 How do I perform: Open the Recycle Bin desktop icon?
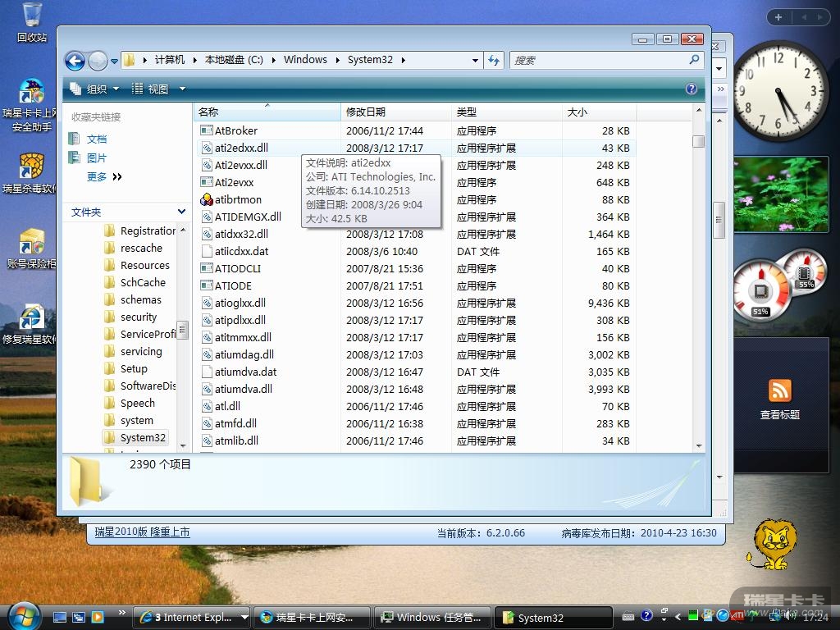click(32, 22)
